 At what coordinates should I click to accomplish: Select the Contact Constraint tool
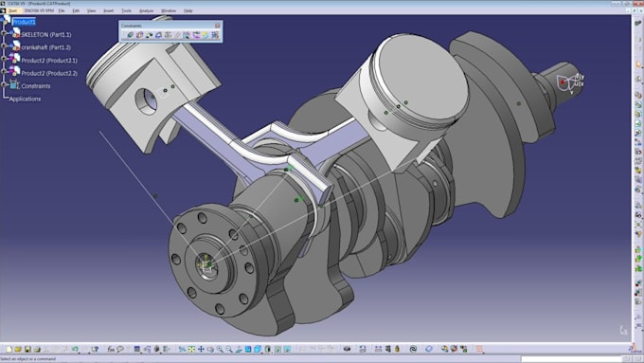139,35
